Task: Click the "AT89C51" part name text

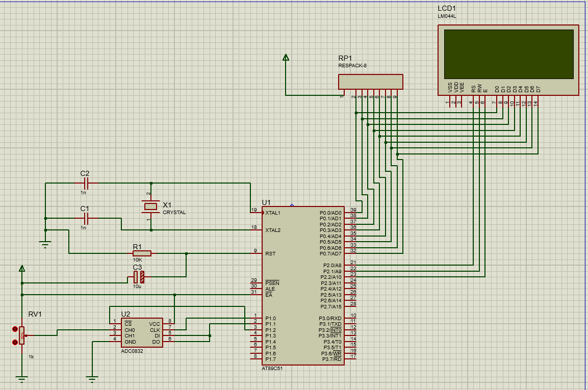Action: (x=272, y=368)
